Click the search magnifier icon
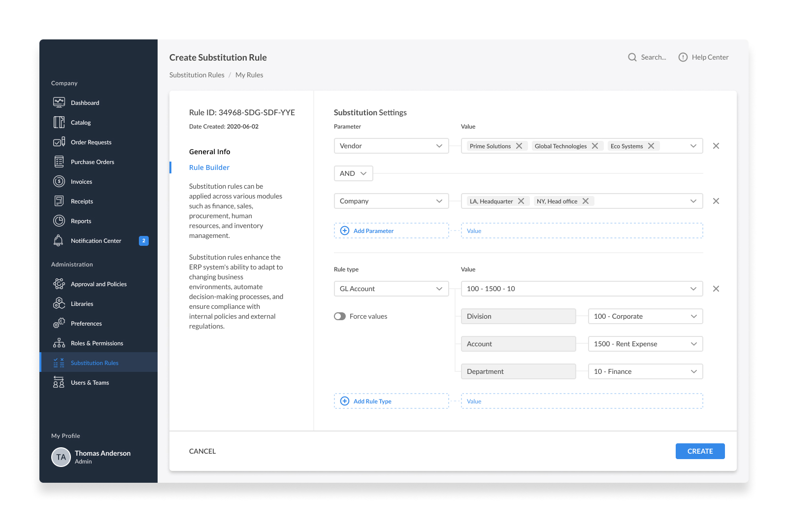 coord(632,57)
